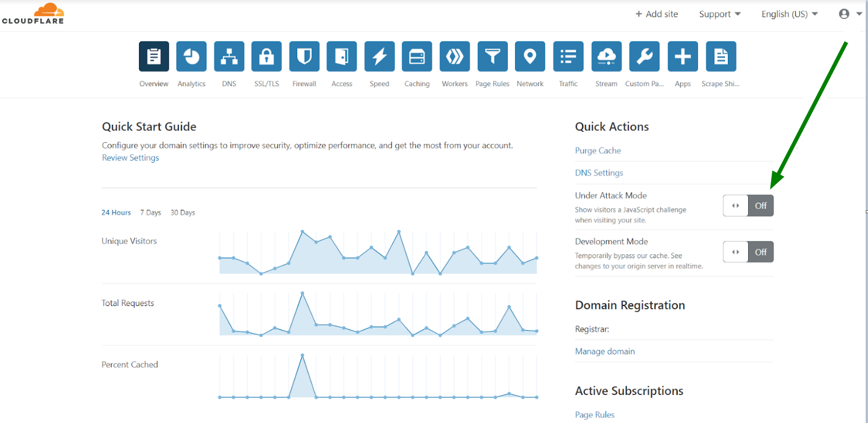Click Add site in header
Screen dimensions: 868x423
point(657,14)
